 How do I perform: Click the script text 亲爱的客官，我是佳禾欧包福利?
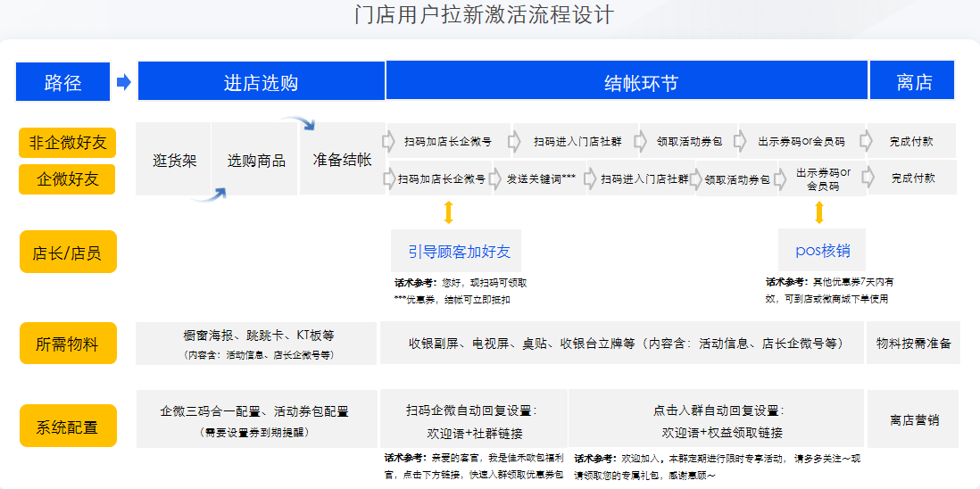click(497, 458)
